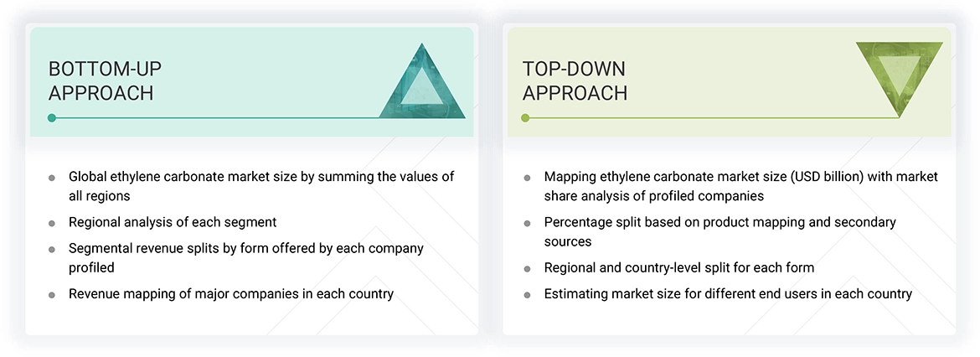
Task: Click the green dot under Top-Down heading
Action: [525, 118]
